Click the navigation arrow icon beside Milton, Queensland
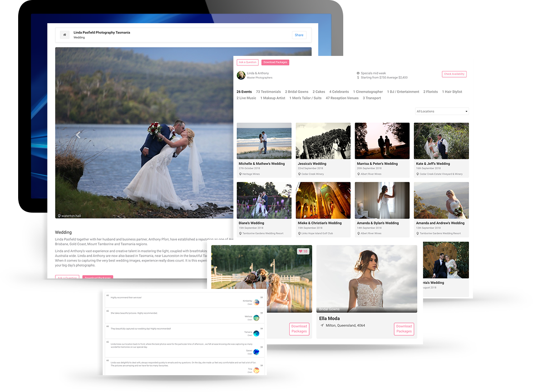 pos(322,325)
